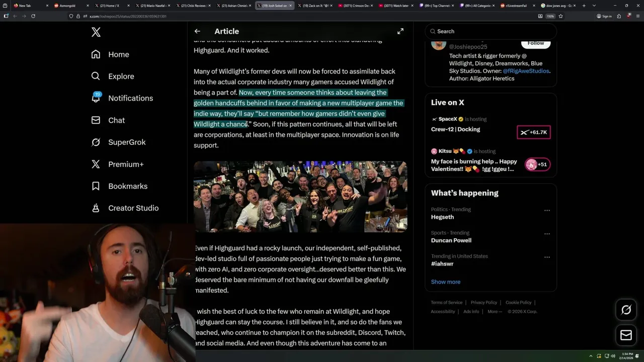644x362 pixels.
Task: Open the Accessibility footer link
Action: point(443,312)
